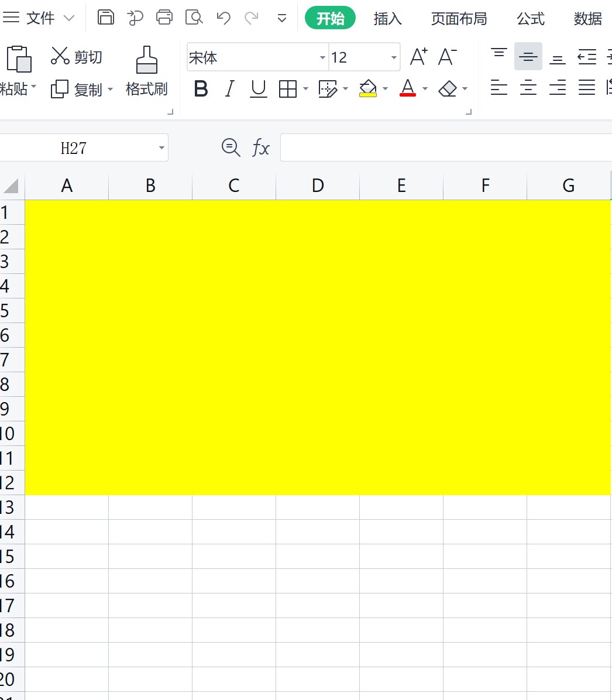Select row 5 header
Screen dimensions: 612x700
coord(12,310)
